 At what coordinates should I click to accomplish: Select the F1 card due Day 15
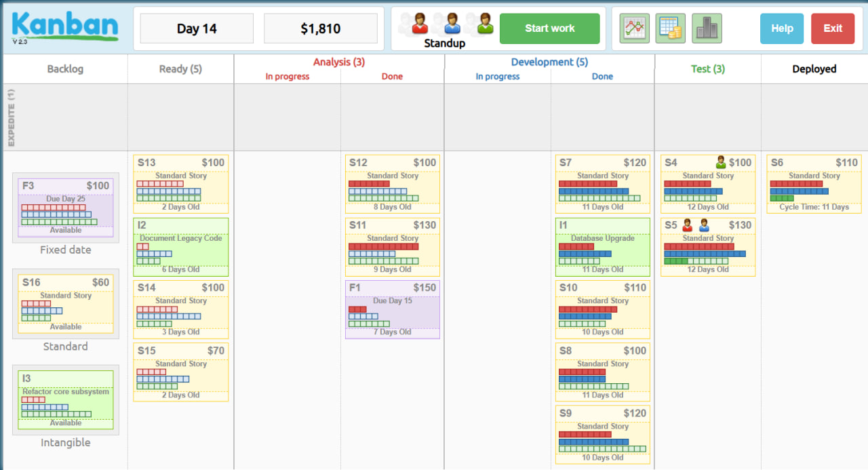tap(393, 309)
